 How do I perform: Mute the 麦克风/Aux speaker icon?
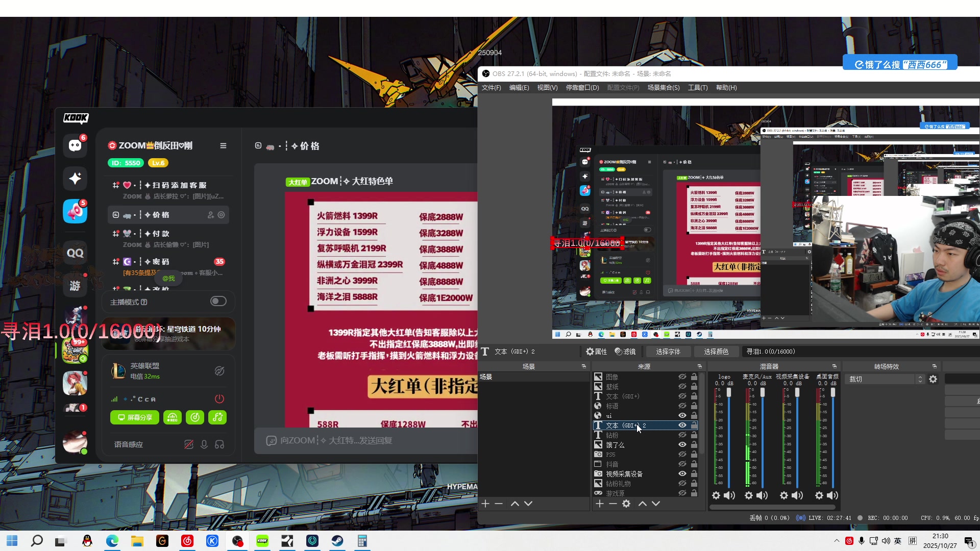pyautogui.click(x=762, y=495)
